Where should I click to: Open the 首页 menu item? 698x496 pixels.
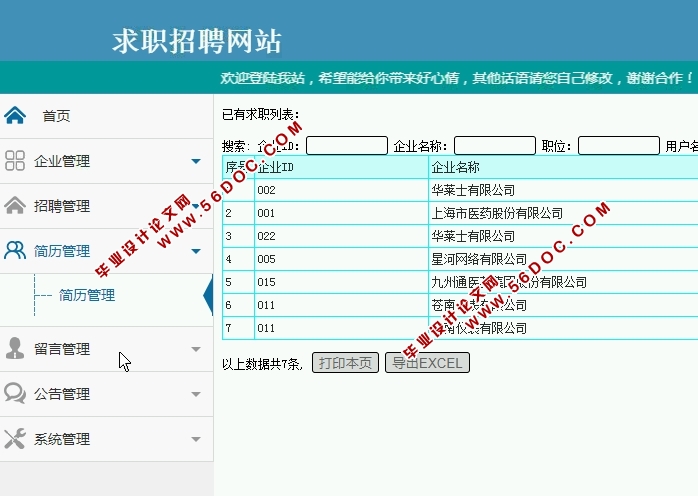56,116
